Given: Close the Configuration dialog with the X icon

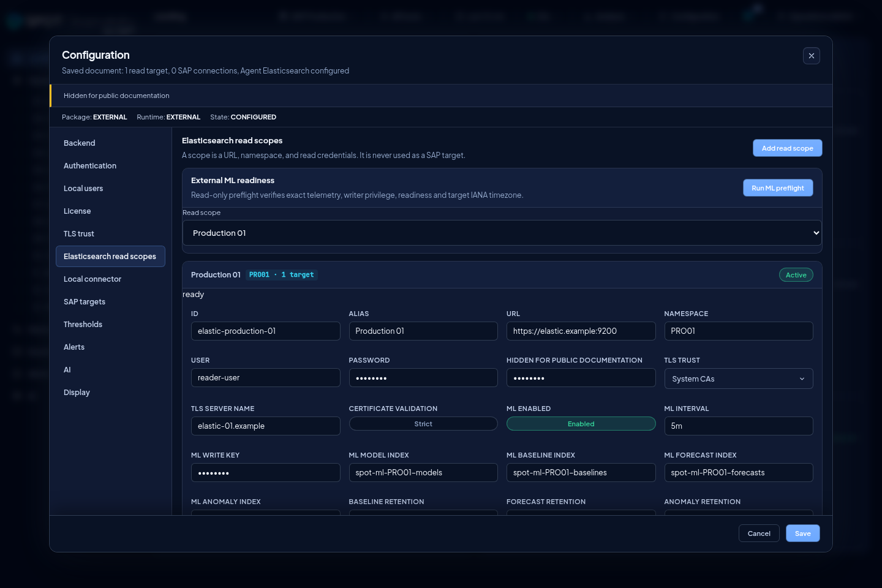Looking at the screenshot, I should (x=812, y=56).
